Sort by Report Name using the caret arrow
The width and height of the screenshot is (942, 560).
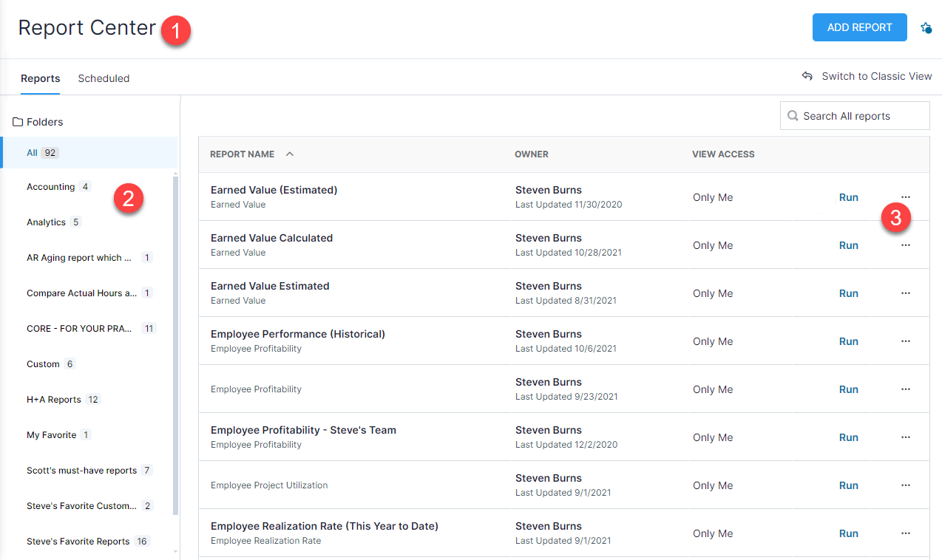(290, 154)
